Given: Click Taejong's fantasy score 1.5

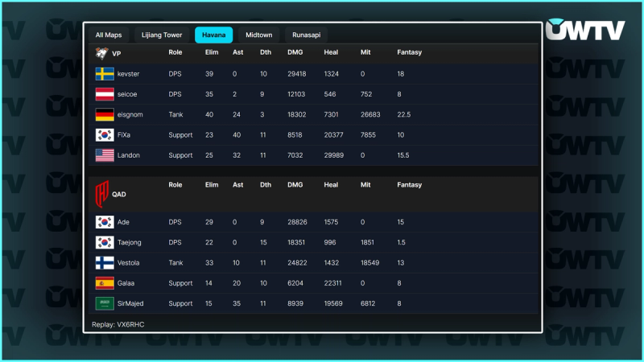Looking at the screenshot, I should (x=401, y=242).
